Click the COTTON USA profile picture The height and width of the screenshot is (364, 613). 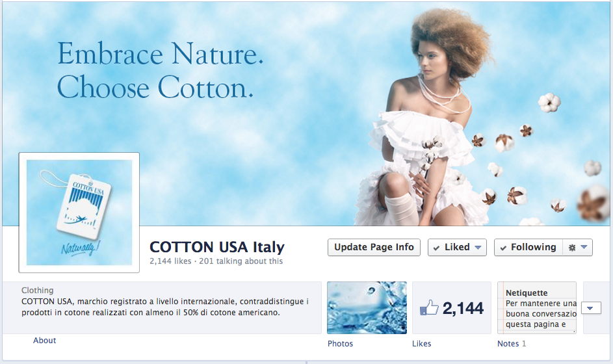point(79,213)
